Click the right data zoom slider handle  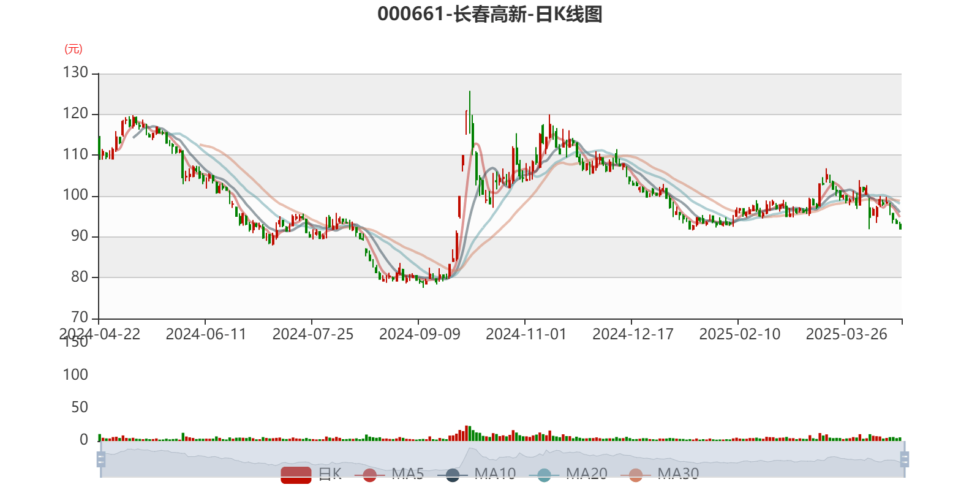[905, 459]
